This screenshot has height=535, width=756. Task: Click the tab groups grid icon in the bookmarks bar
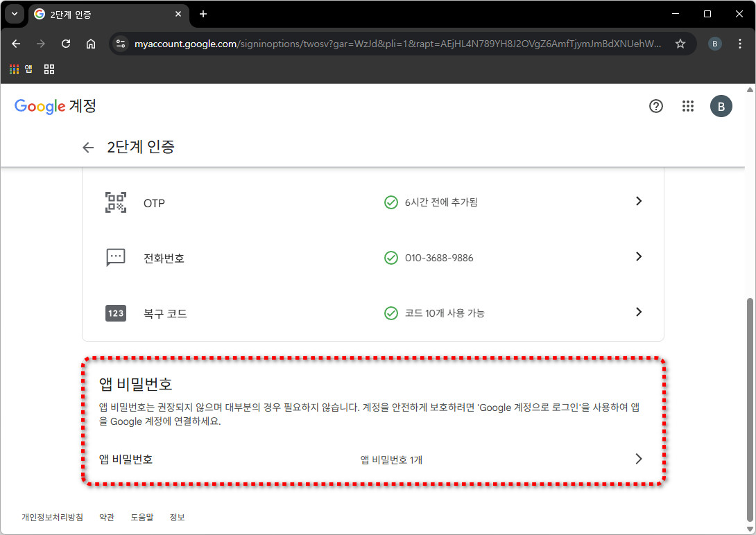pyautogui.click(x=49, y=69)
